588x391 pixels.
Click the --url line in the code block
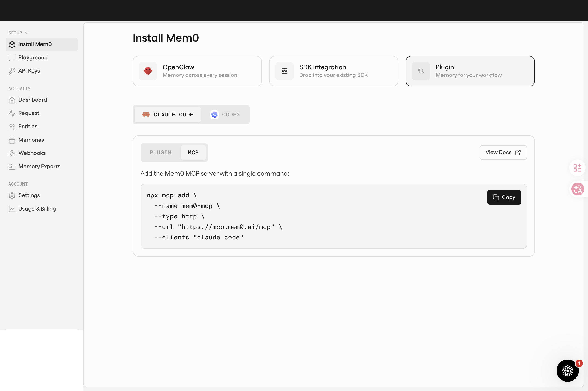tap(218, 227)
